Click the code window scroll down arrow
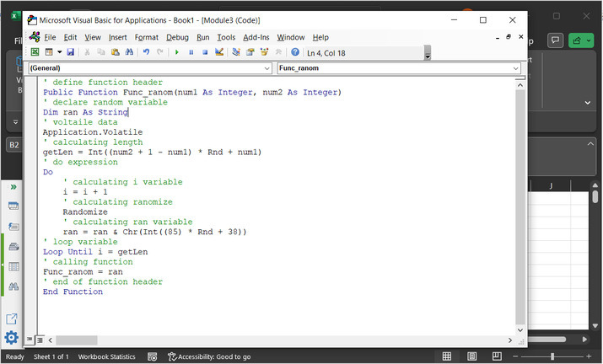Screen dimensions: 603x364 pyautogui.click(x=520, y=330)
